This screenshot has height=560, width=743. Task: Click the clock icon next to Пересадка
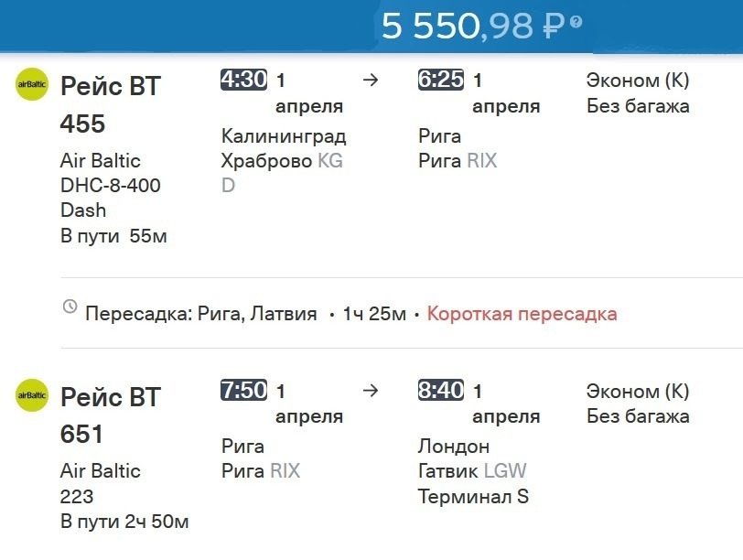pos(70,307)
